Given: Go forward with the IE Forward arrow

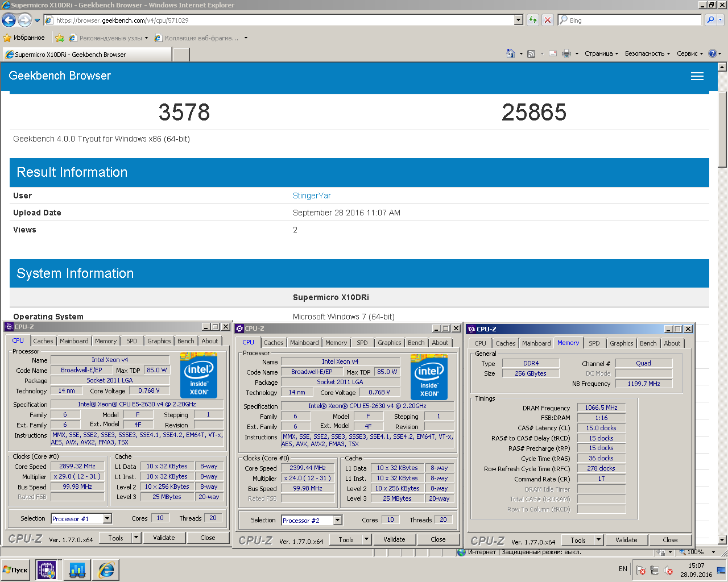Looking at the screenshot, I should pyautogui.click(x=24, y=20).
